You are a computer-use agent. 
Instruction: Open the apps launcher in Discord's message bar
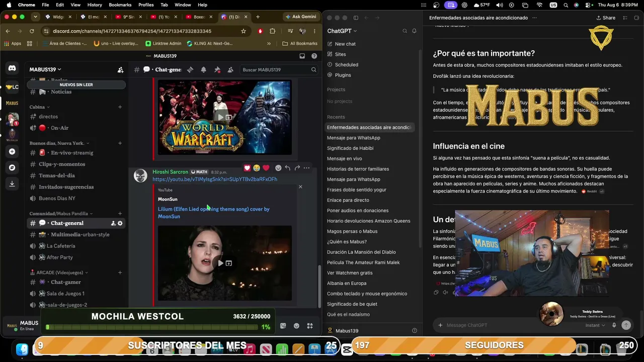[310, 326]
